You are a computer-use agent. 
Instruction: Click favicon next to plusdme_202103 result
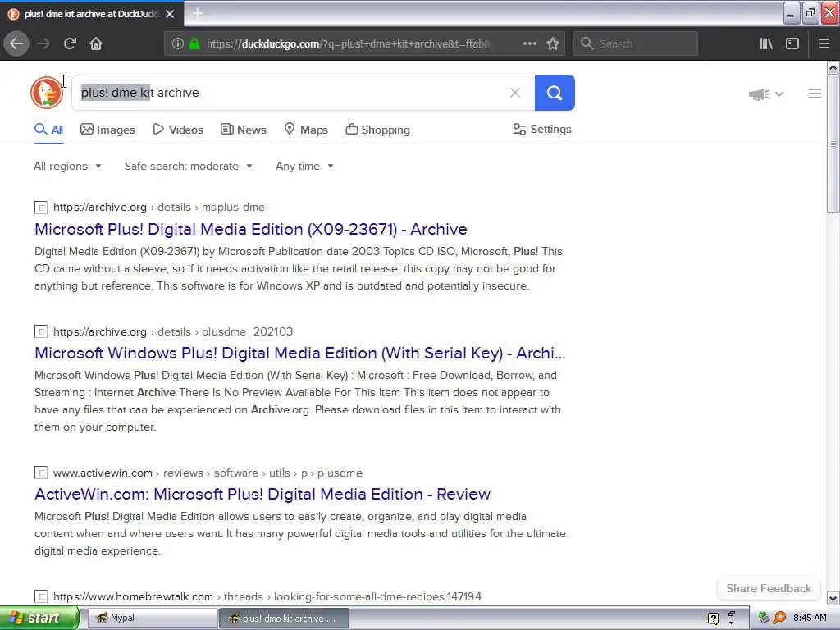[41, 331]
